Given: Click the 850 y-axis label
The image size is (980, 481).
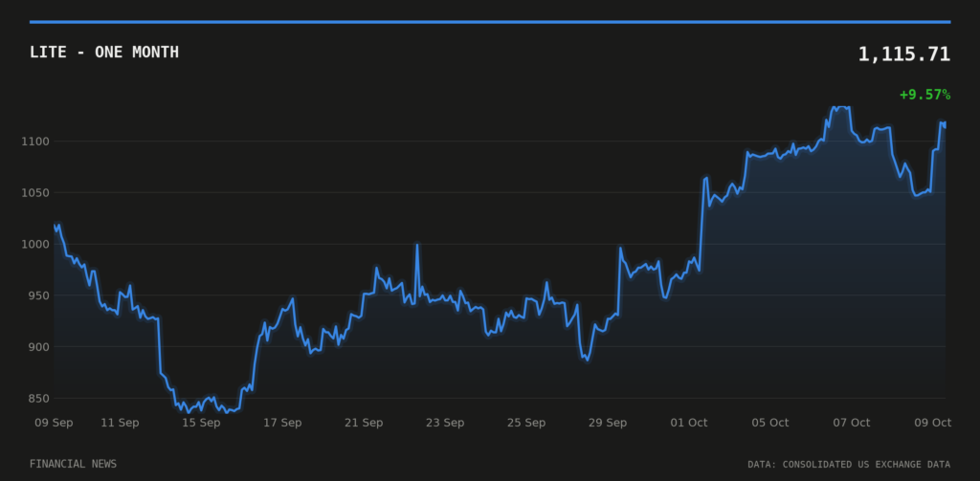Looking at the screenshot, I should pos(40,399).
